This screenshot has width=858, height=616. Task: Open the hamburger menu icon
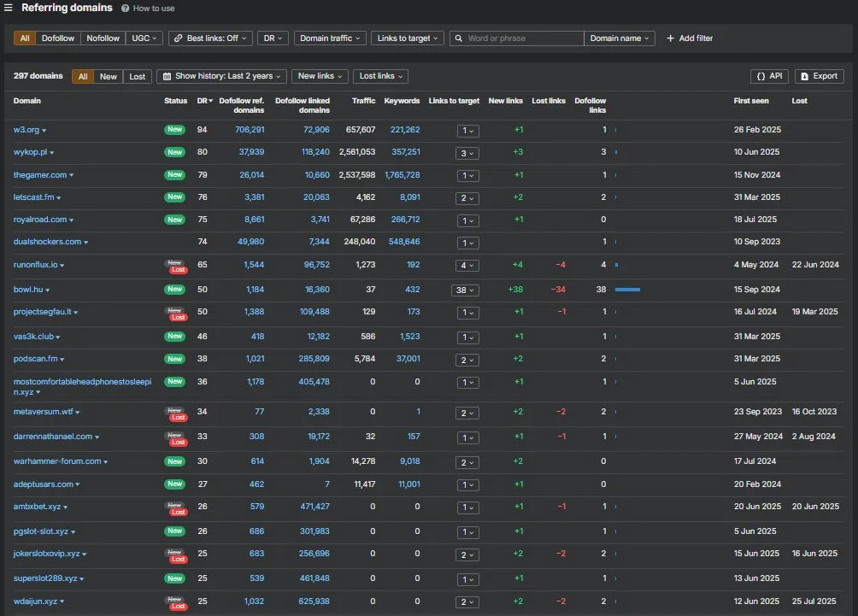pyautogui.click(x=9, y=8)
